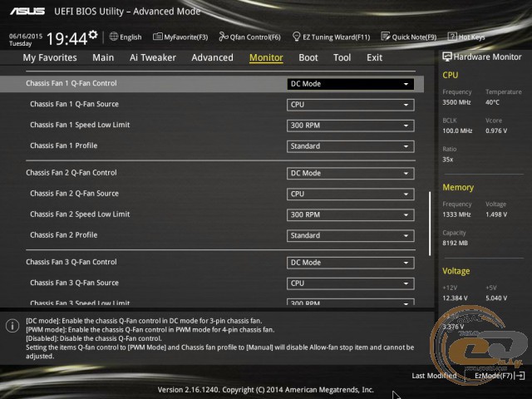Viewport: 532px width, 399px height.
Task: Open the Tool tab
Action: (x=342, y=57)
